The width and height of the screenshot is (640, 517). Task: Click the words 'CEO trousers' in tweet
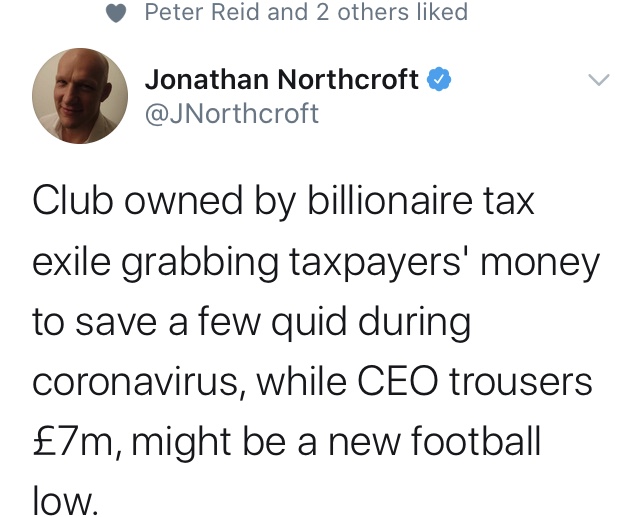coord(475,382)
